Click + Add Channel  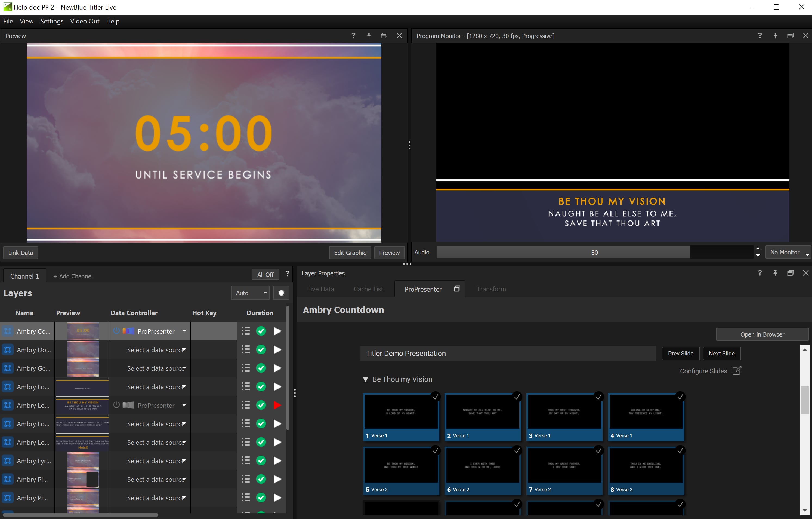click(x=73, y=276)
